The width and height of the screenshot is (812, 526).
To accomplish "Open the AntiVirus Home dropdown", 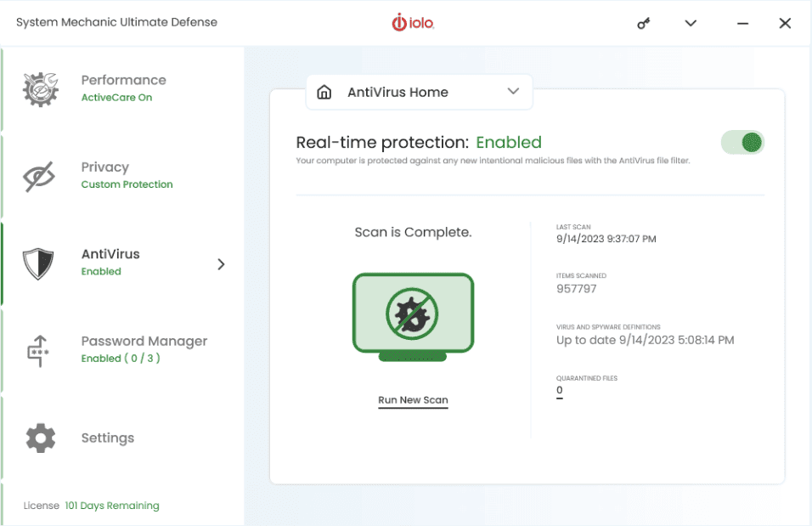I will [420, 93].
